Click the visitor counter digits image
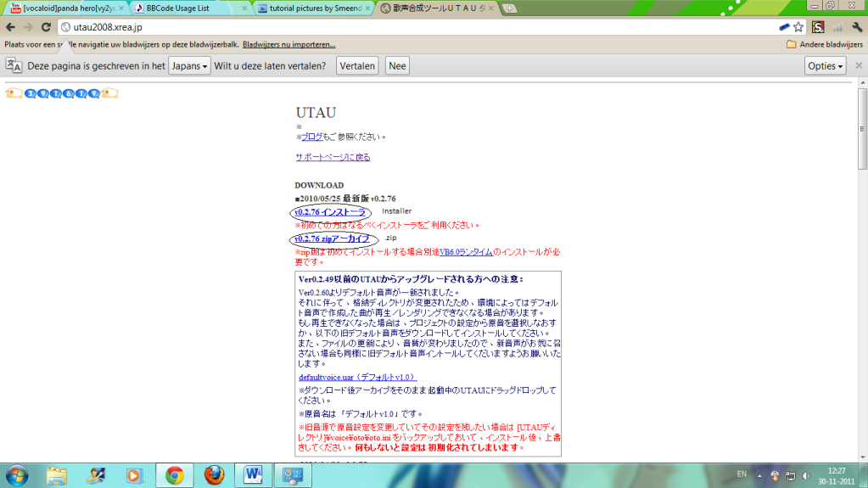868x488 pixels. [x=62, y=93]
